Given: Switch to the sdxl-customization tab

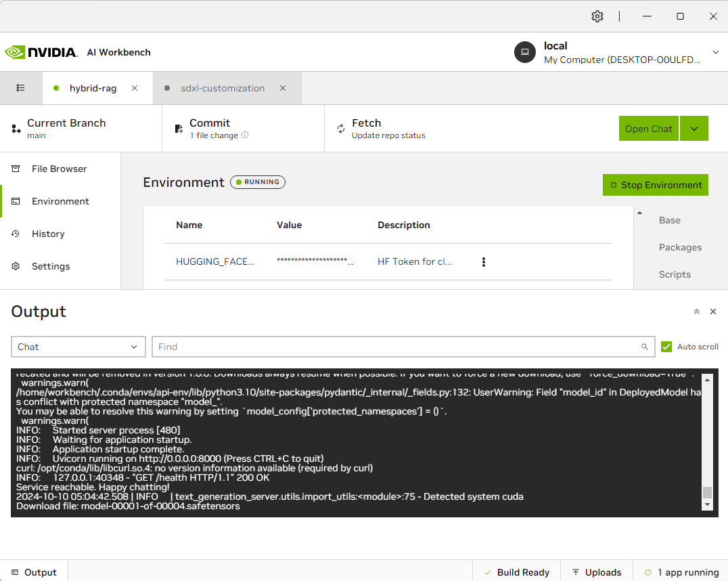Looking at the screenshot, I should 222,88.
